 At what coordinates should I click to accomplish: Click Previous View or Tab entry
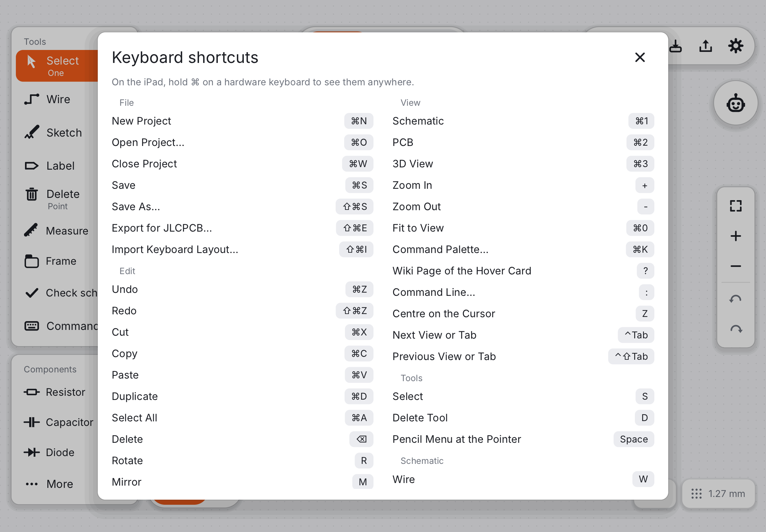tap(523, 356)
